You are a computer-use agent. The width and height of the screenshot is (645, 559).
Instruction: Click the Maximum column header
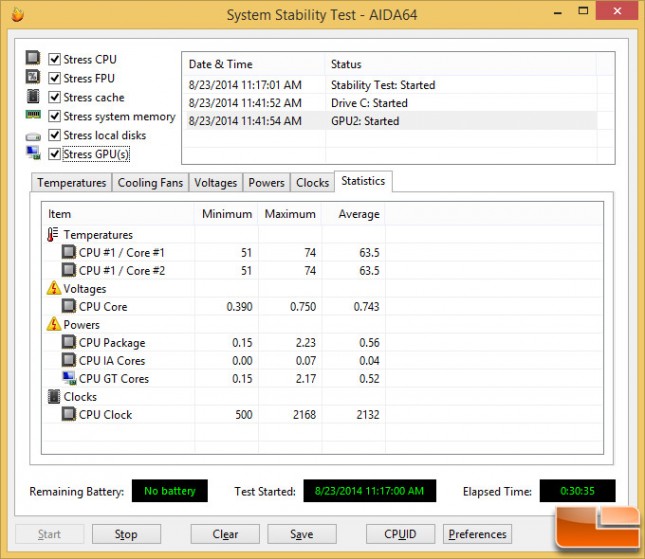pos(290,214)
